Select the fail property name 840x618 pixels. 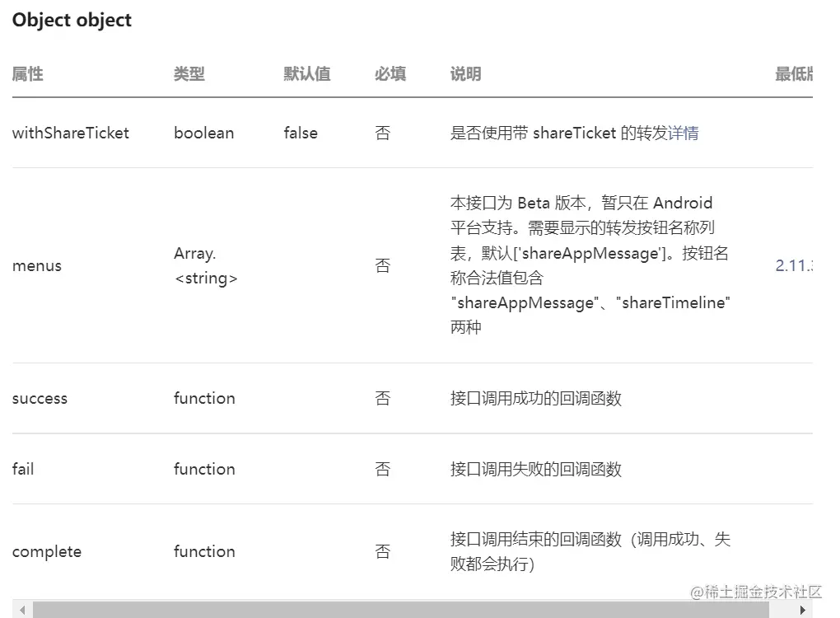(x=23, y=469)
